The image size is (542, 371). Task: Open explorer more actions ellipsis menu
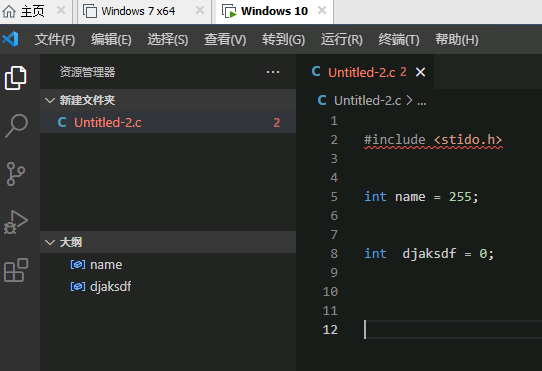(273, 72)
